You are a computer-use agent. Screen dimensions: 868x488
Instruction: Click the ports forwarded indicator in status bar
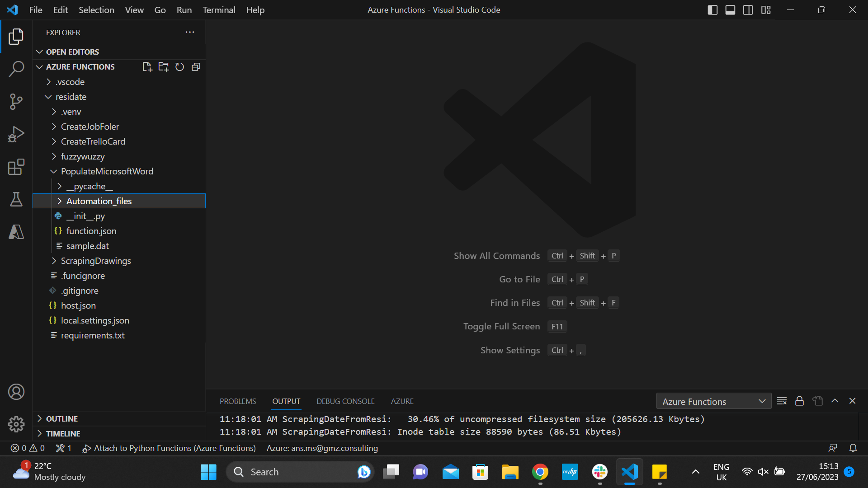(x=64, y=448)
